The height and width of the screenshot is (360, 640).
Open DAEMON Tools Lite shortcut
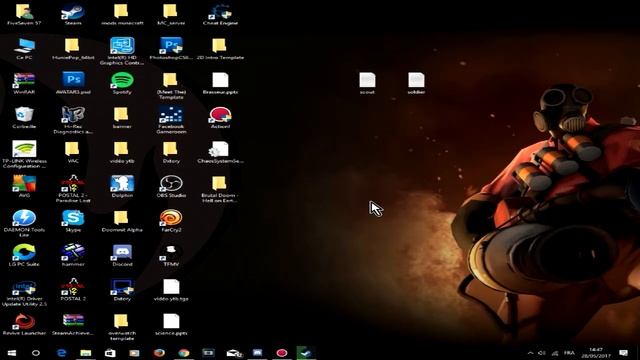tap(24, 223)
